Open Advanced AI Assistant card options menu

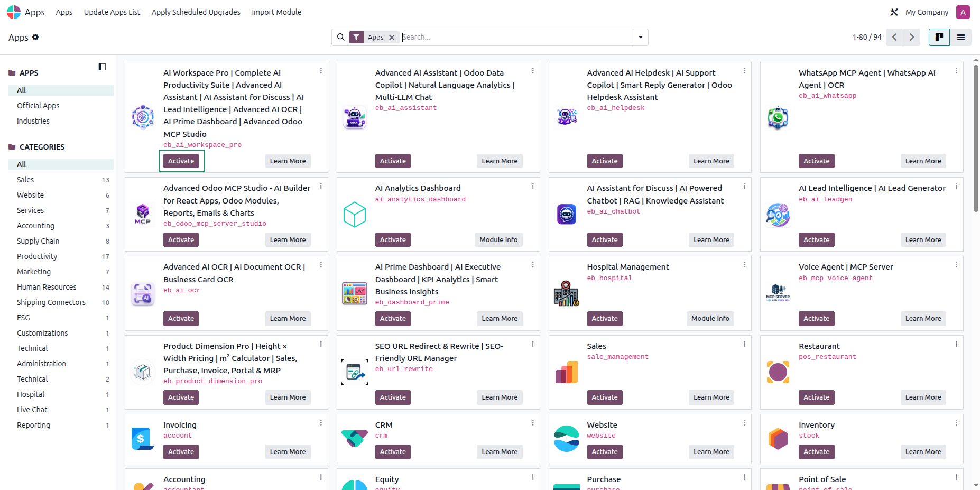coord(533,70)
